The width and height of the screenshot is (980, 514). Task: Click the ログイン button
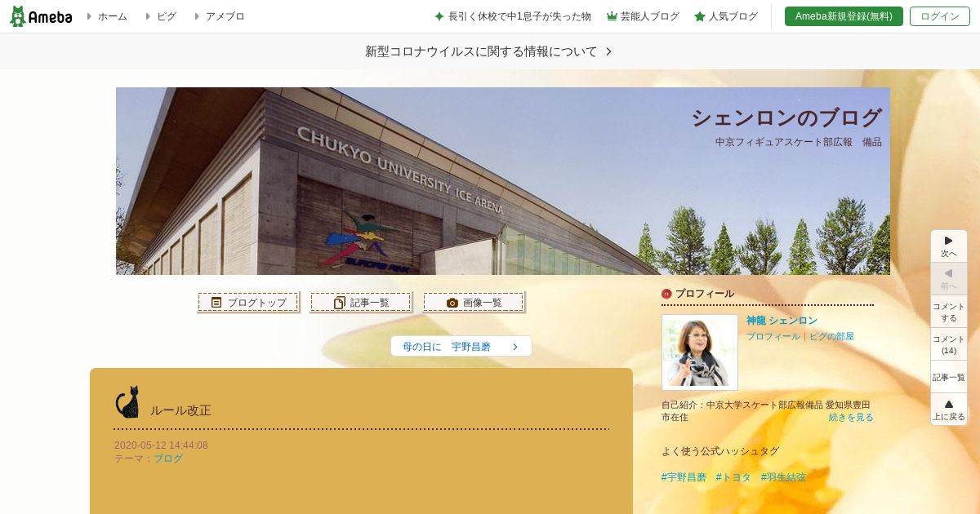[940, 16]
